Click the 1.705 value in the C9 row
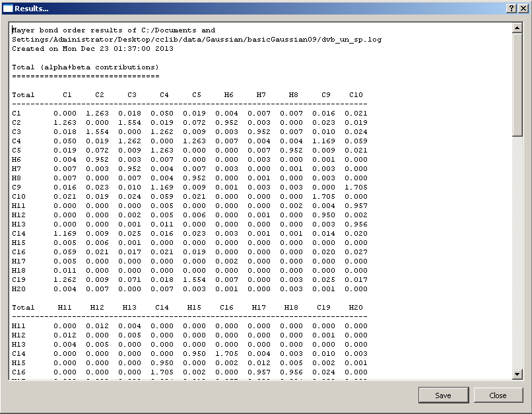 [x=356, y=187]
